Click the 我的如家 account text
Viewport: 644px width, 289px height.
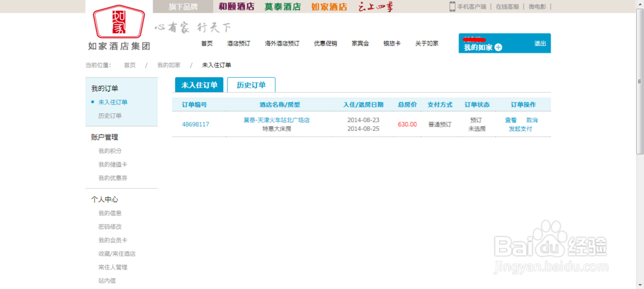coord(478,47)
